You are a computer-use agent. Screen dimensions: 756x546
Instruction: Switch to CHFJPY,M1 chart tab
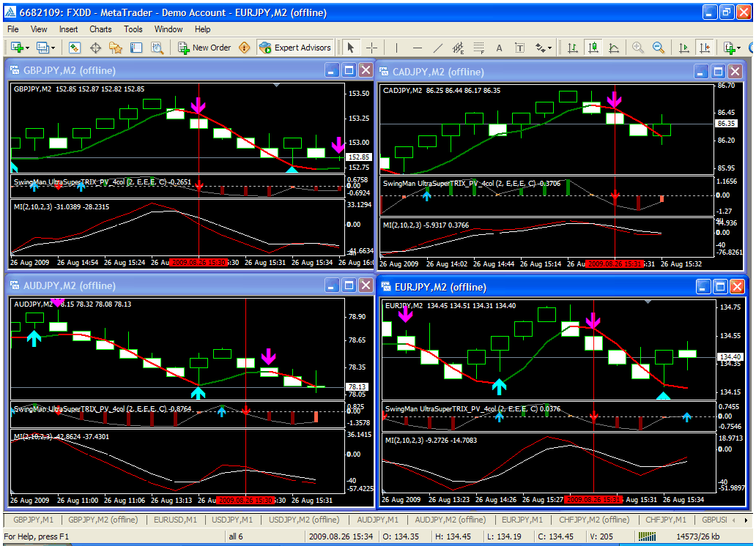(666, 520)
